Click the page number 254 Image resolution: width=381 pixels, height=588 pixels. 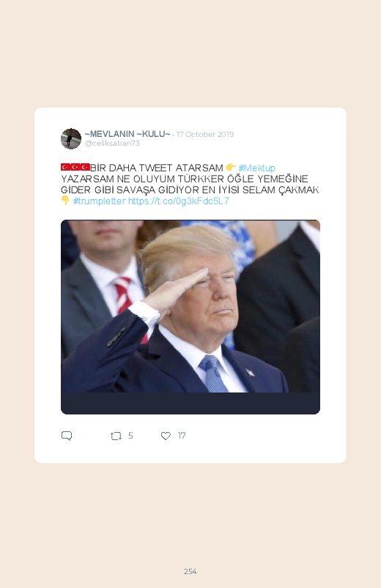click(x=190, y=571)
